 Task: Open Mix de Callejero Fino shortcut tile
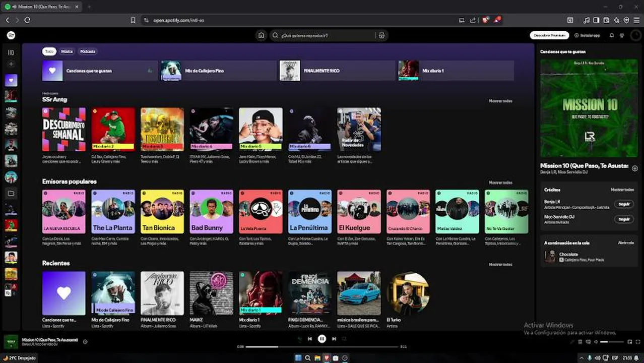tap(218, 71)
